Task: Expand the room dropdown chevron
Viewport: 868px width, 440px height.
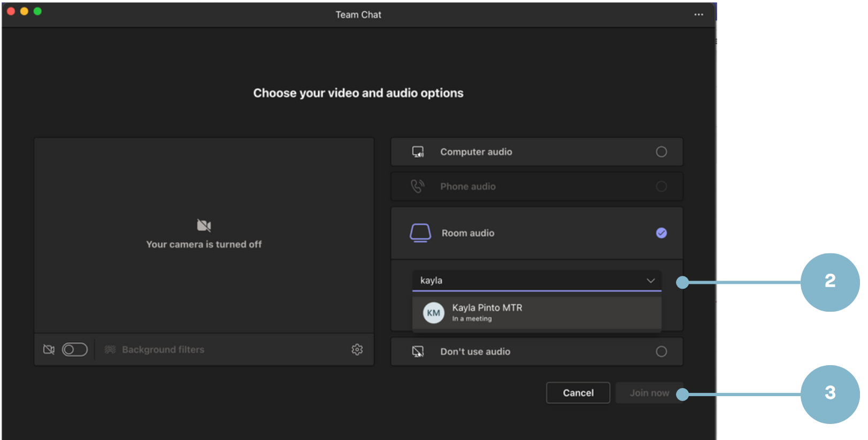Action: pos(651,281)
